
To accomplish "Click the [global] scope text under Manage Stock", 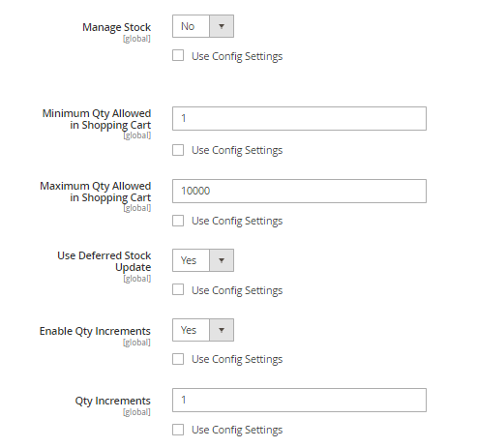I will pos(136,39).
